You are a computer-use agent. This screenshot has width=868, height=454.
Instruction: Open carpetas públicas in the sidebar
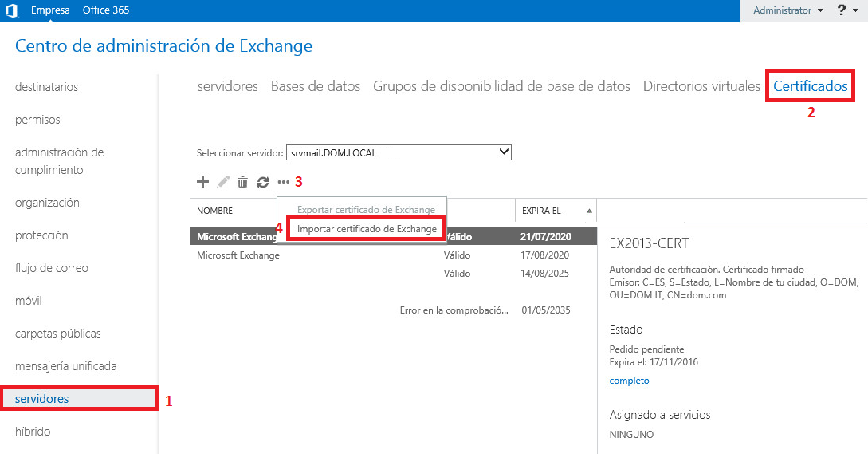[x=58, y=334]
